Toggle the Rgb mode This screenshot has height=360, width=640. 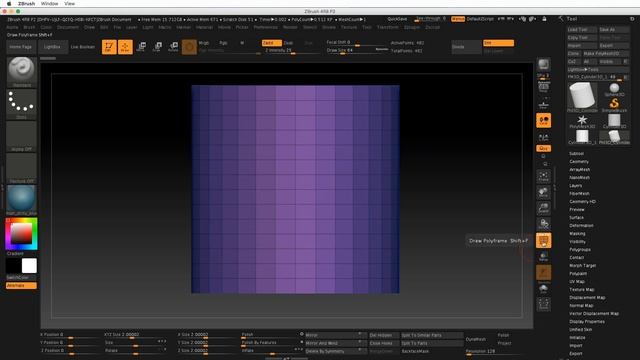coord(223,43)
